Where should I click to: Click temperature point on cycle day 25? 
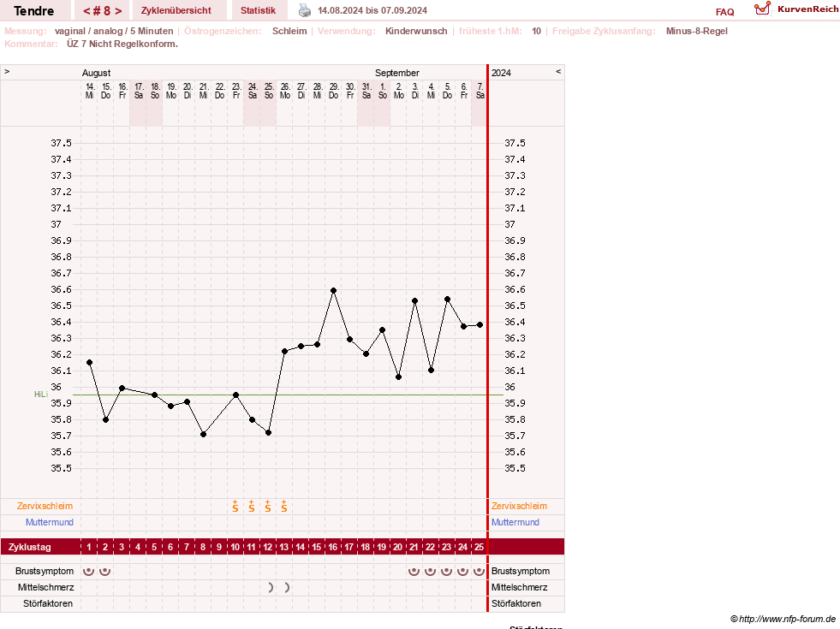point(480,325)
